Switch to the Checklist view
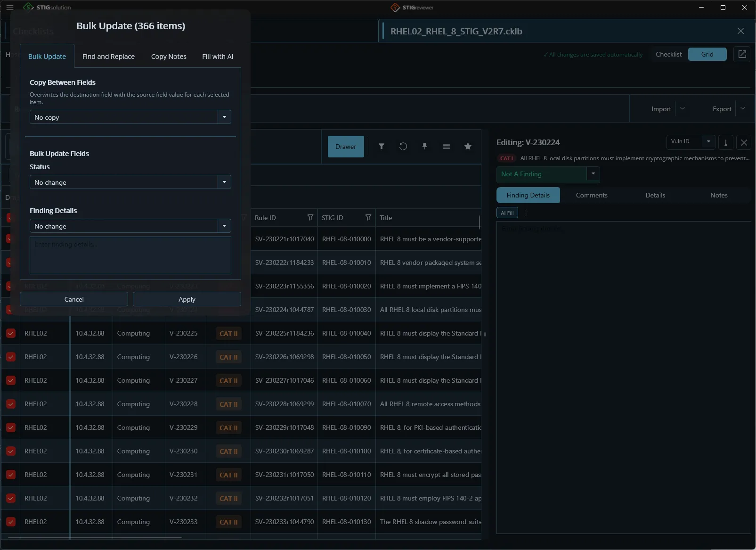756x550 pixels. click(668, 54)
